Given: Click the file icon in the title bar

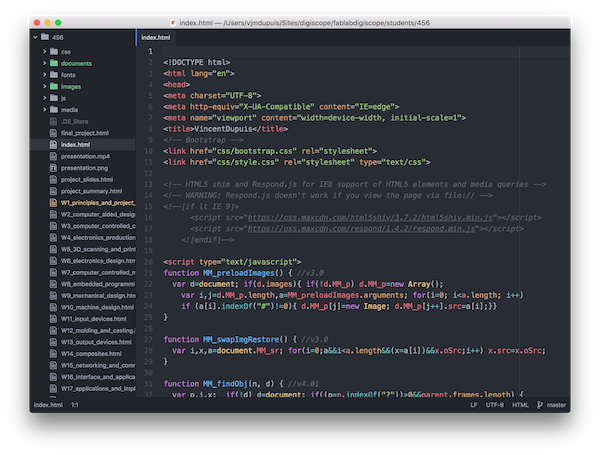Looking at the screenshot, I should (x=173, y=23).
